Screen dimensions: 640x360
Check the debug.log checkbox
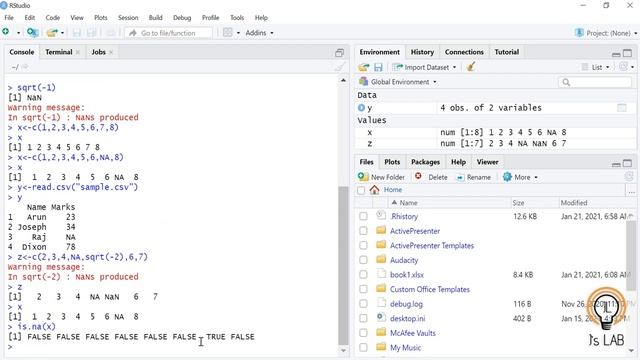363,304
